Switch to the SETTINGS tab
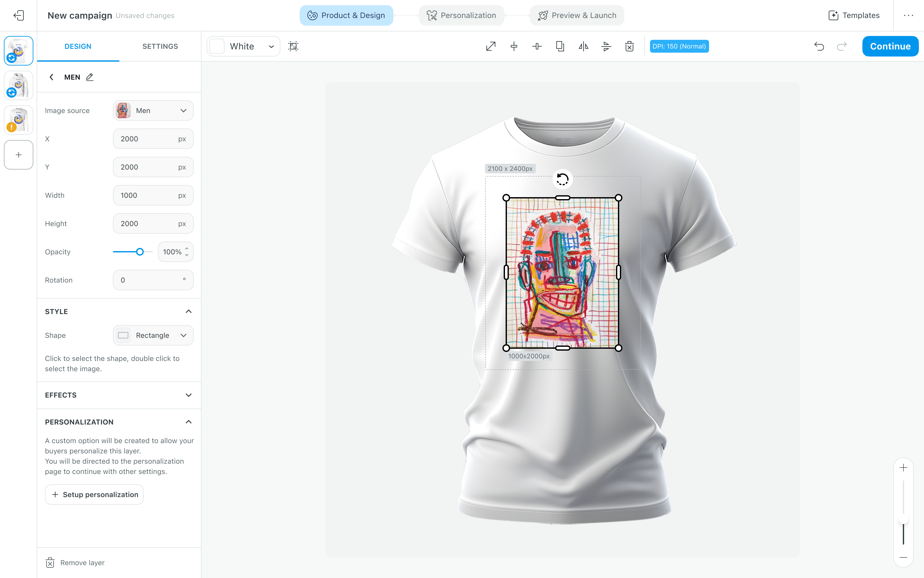924x578 pixels. click(x=160, y=46)
